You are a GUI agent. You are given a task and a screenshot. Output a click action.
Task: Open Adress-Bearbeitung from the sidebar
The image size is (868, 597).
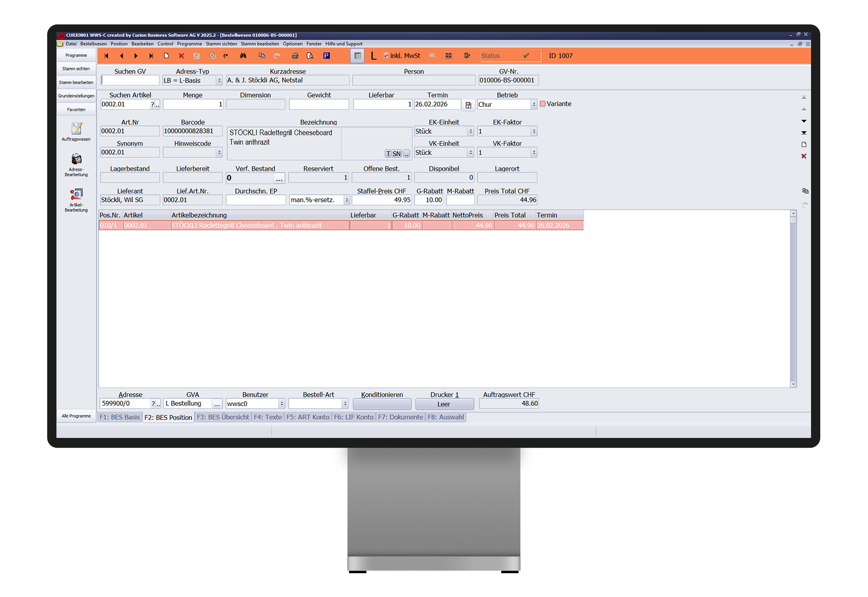click(x=76, y=160)
